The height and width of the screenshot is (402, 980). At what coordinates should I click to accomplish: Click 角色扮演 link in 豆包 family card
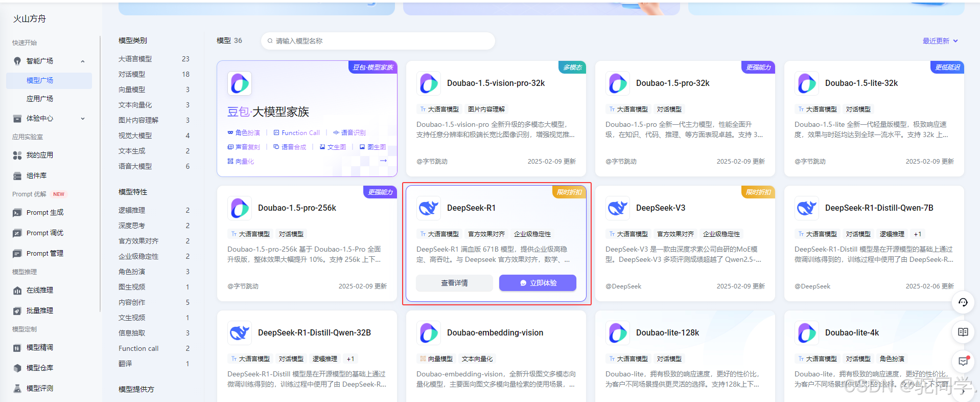244,132
